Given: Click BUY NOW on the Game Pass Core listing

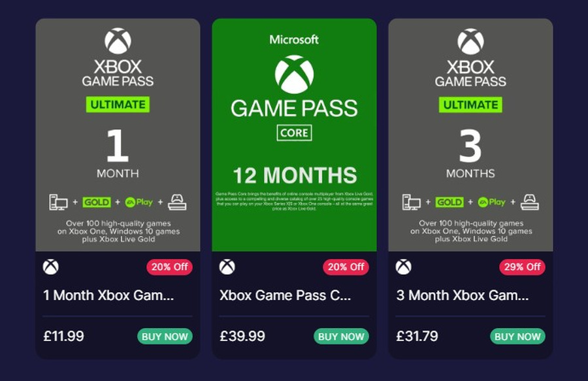Looking at the screenshot, I should (341, 337).
